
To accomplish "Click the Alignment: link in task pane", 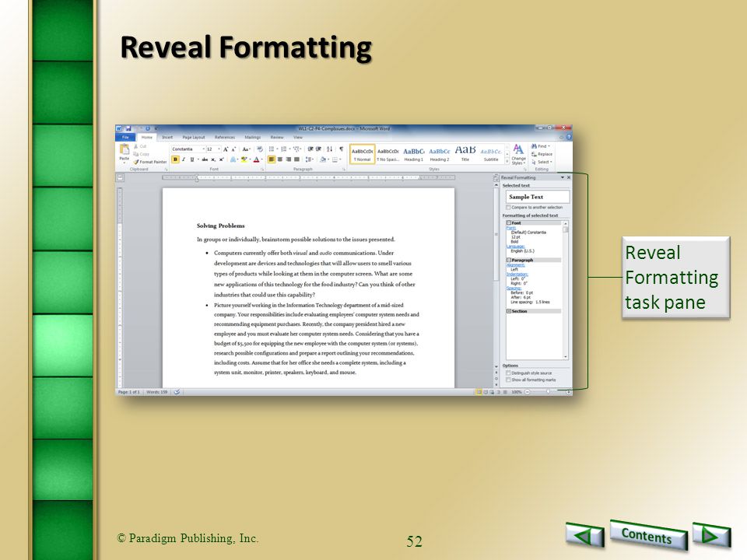I will 515,264.
